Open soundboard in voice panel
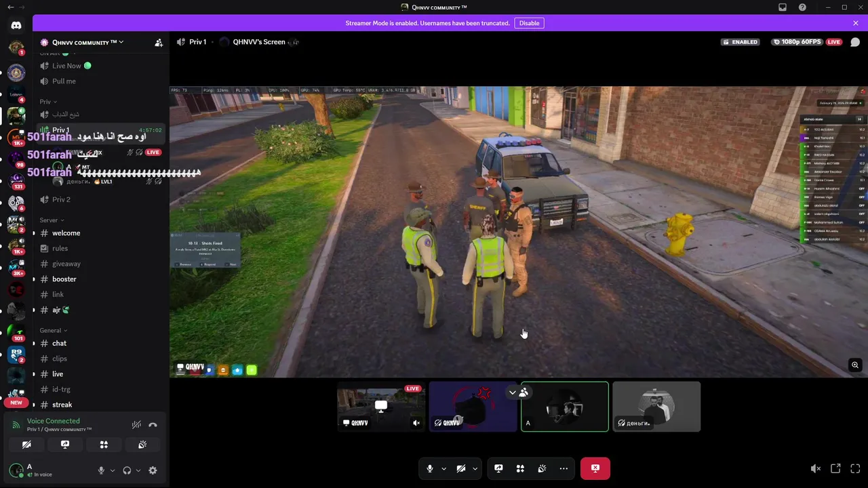The height and width of the screenshot is (488, 868). tap(142, 445)
